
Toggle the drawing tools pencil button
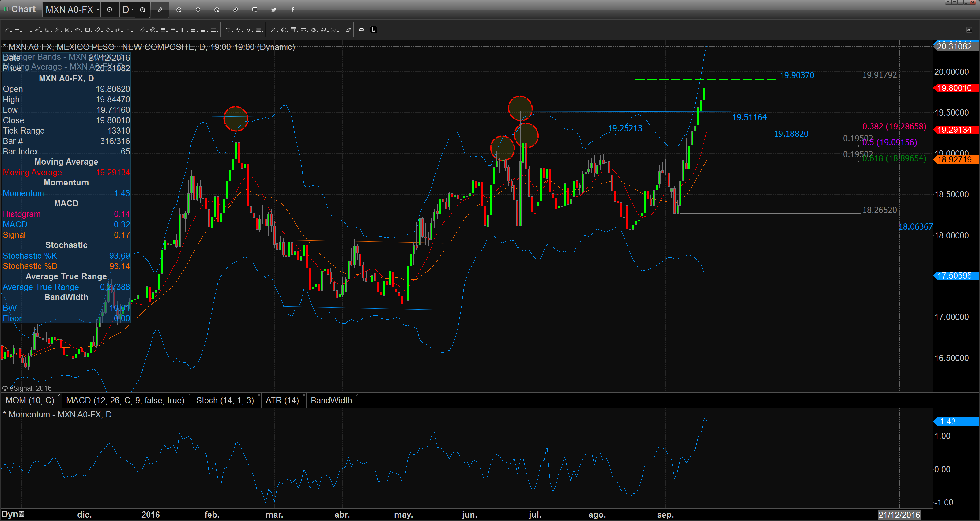(160, 10)
